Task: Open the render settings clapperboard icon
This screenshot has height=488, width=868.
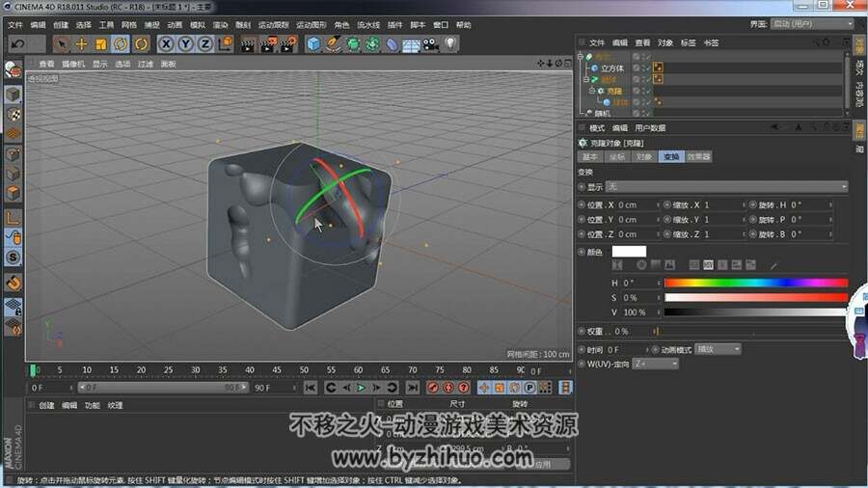Action: [288, 44]
